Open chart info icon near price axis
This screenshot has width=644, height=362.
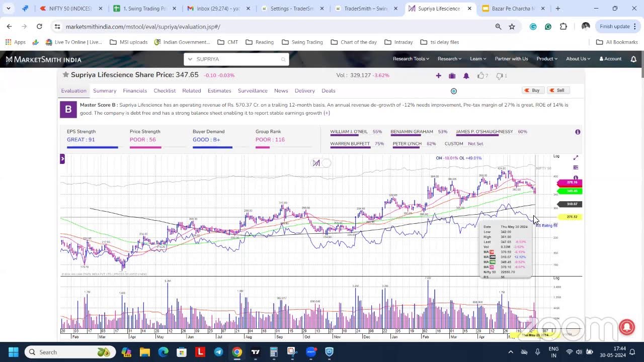(x=576, y=177)
